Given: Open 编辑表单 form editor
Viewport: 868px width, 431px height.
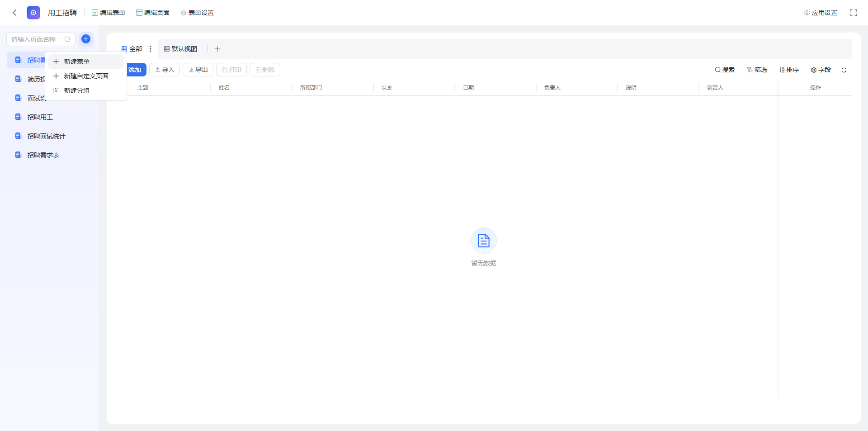Looking at the screenshot, I should tap(108, 13).
